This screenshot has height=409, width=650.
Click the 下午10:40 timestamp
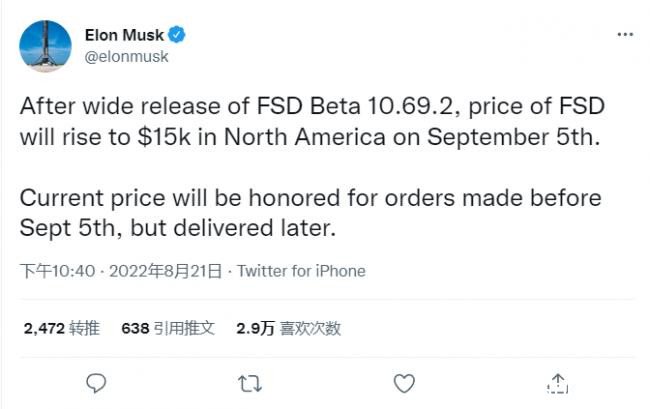point(58,271)
